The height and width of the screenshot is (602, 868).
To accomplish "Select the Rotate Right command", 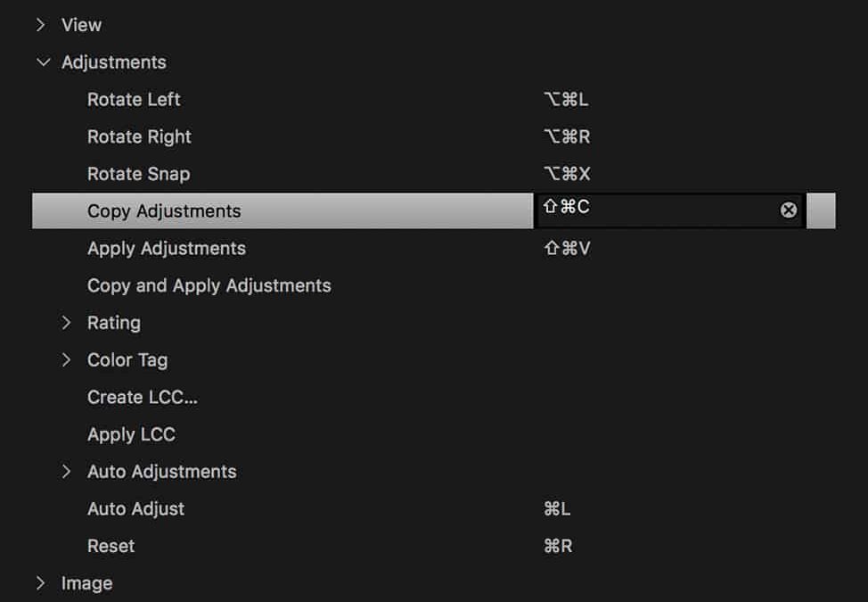I will [139, 137].
